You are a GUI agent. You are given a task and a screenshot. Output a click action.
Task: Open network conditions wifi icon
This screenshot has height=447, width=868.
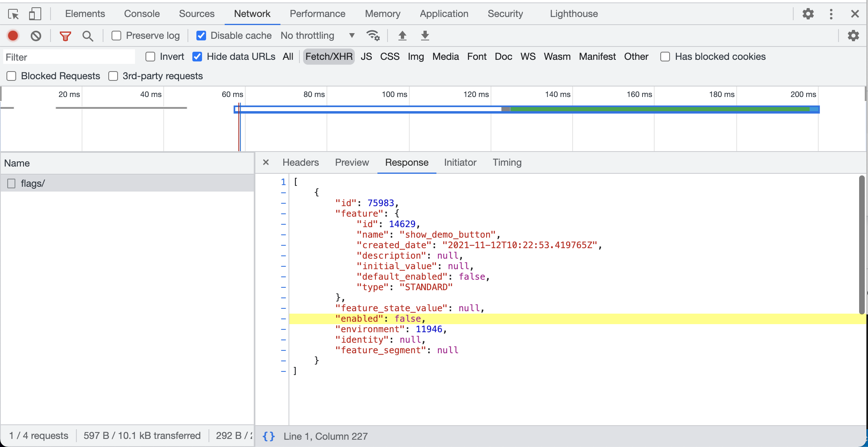click(373, 36)
